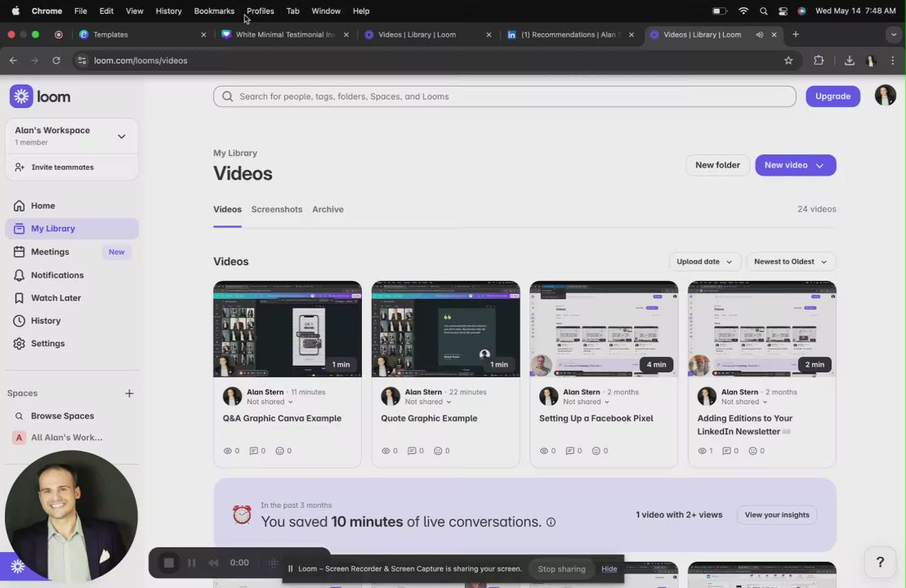The height and width of the screenshot is (588, 906).
Task: Click Browse Spaces search item
Action: tap(62, 416)
